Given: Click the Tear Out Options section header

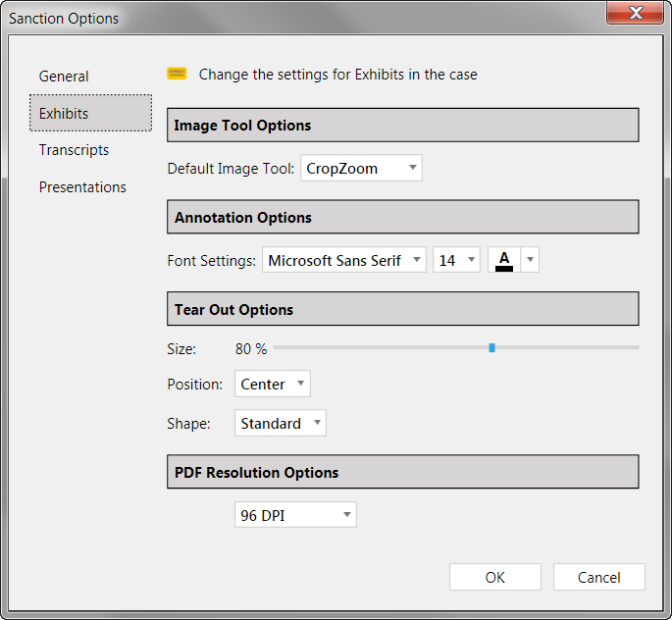Looking at the screenshot, I should pyautogui.click(x=403, y=309).
